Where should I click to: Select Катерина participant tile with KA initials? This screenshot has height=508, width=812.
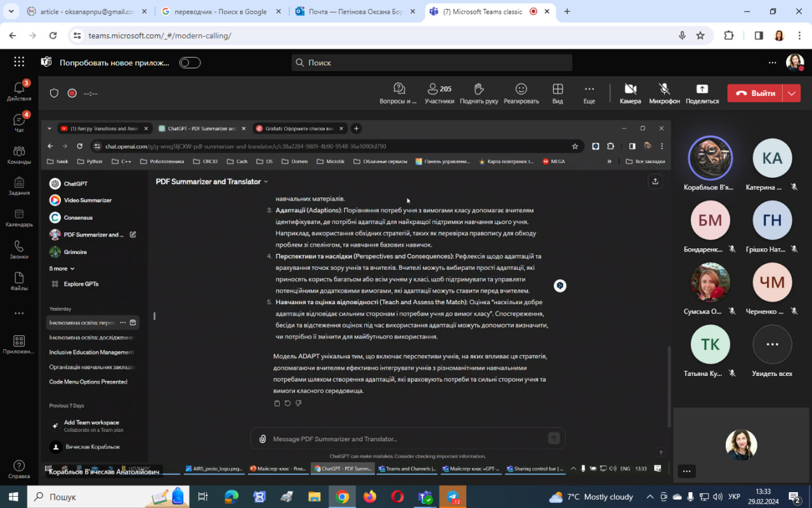click(x=772, y=164)
